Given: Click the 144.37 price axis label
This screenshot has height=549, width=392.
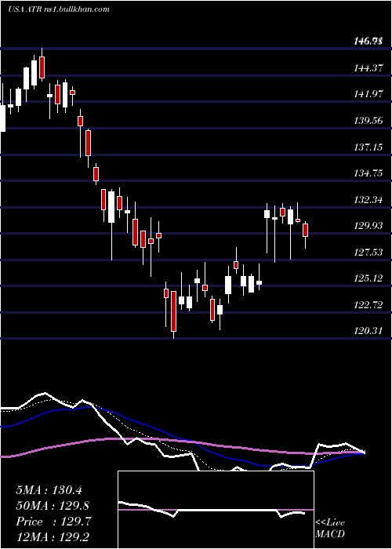Looking at the screenshot, I should pyautogui.click(x=367, y=68).
